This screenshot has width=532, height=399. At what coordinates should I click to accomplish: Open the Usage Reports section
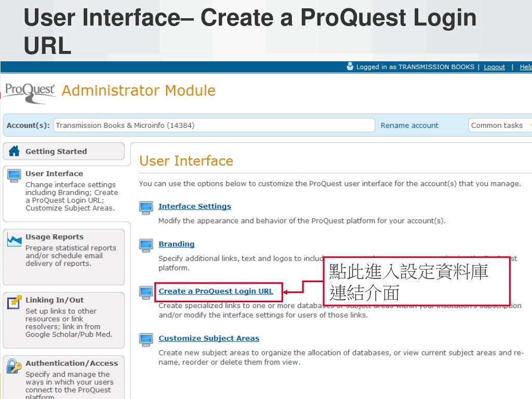[x=64, y=257]
